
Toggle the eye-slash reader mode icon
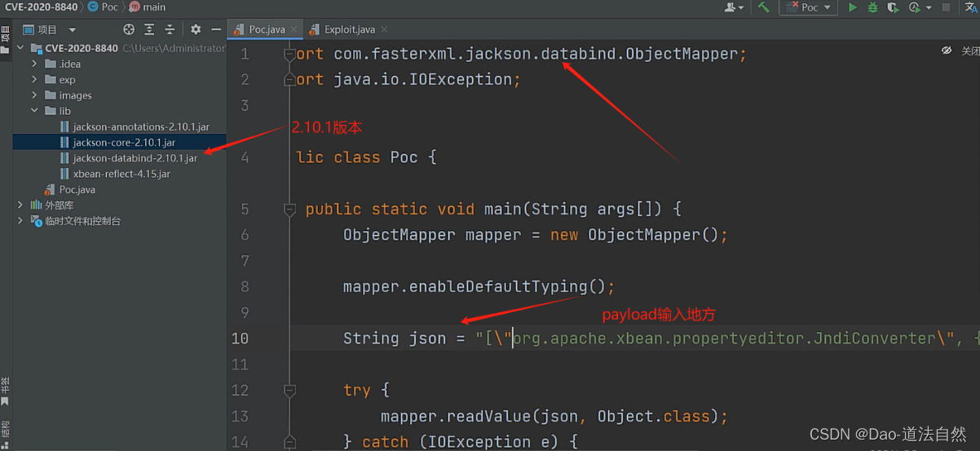[x=947, y=51]
